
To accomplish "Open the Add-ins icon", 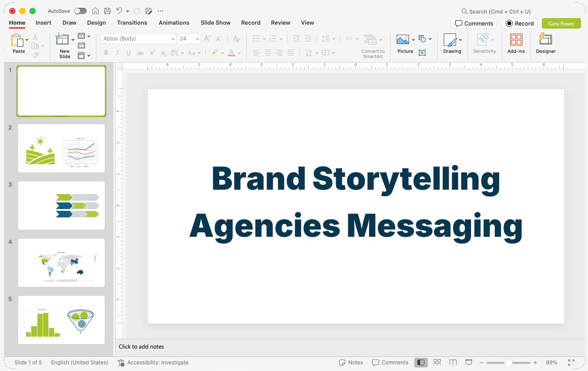I will click(516, 40).
